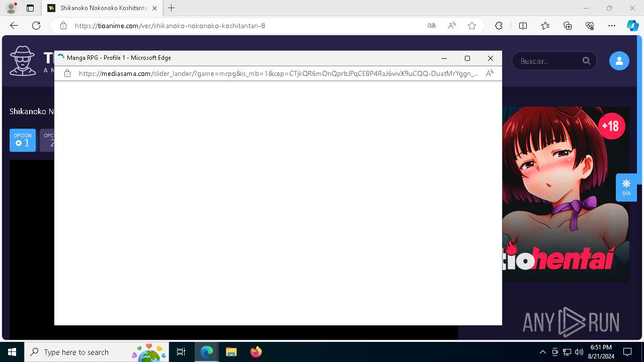Select the Shikanoko Nokonoko Koshitantan tab

102,8
